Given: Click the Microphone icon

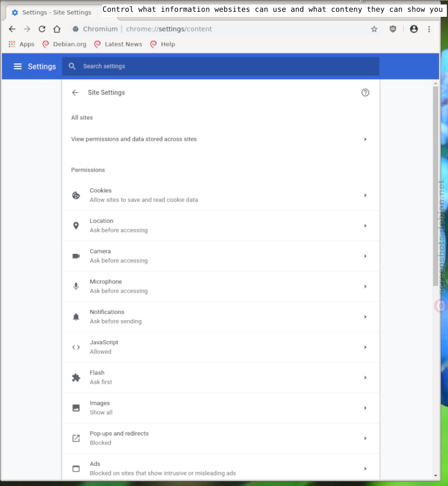Looking at the screenshot, I should tap(76, 286).
